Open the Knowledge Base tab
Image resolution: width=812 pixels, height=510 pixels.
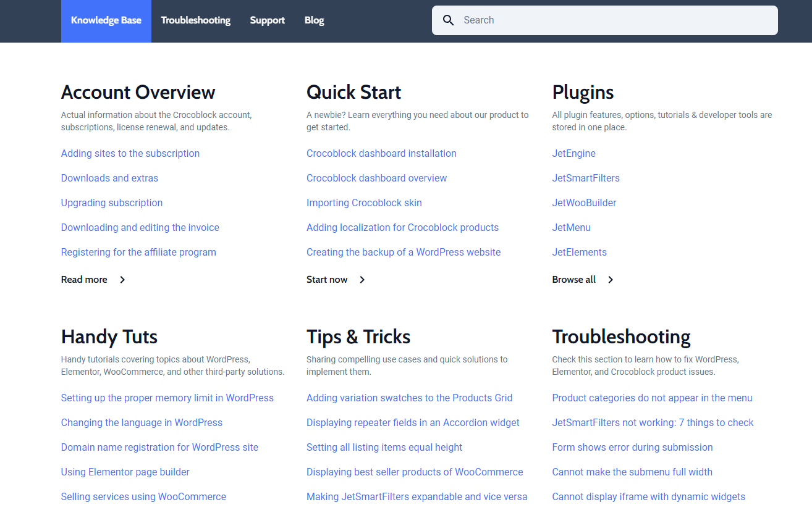click(x=106, y=20)
